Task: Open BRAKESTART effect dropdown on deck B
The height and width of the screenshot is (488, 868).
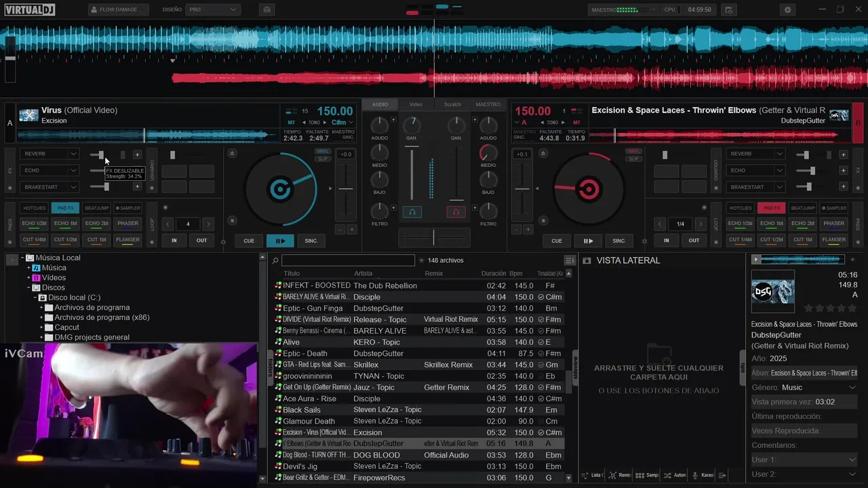Action: [780, 186]
